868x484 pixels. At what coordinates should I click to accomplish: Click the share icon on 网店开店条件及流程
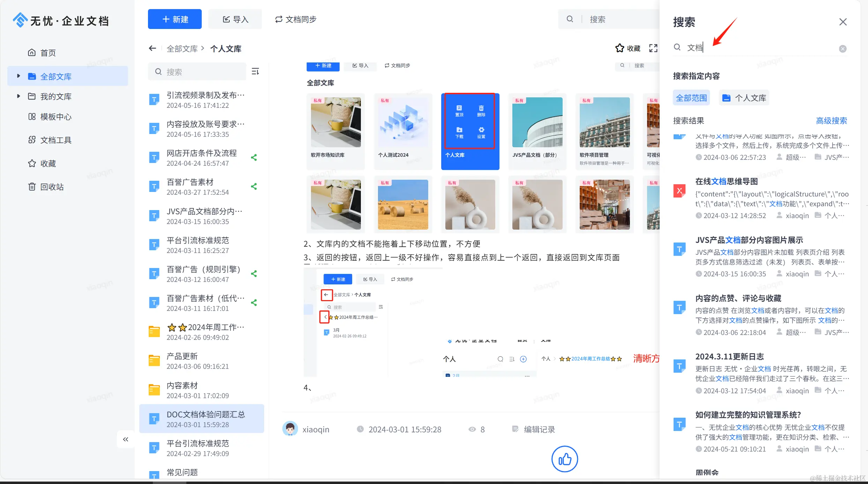coord(254,158)
